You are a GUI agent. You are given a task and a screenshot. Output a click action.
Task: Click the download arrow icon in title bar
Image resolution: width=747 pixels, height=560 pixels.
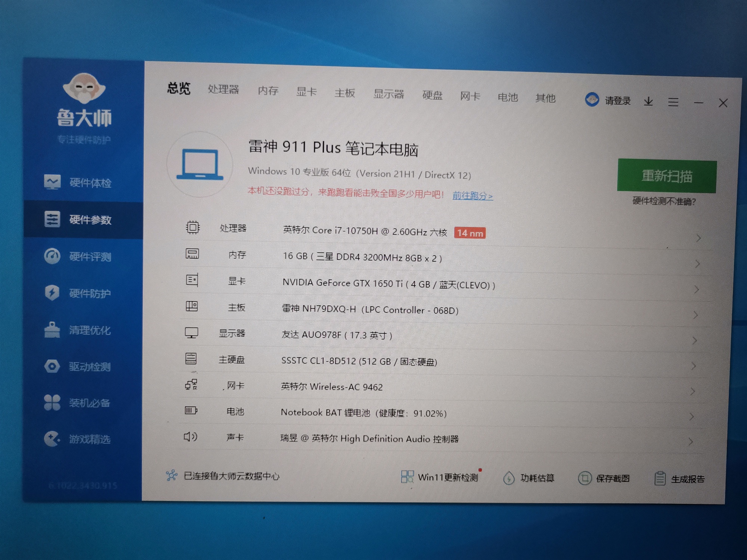click(648, 101)
